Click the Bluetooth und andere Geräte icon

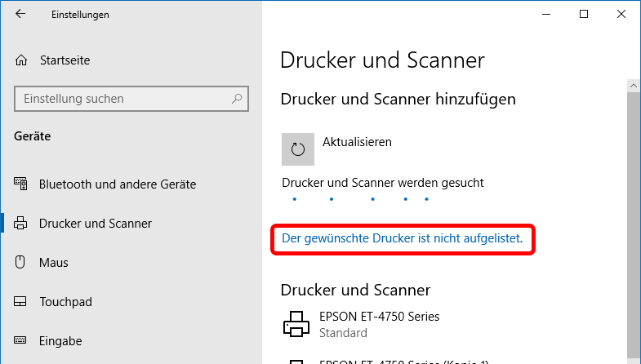(x=22, y=184)
